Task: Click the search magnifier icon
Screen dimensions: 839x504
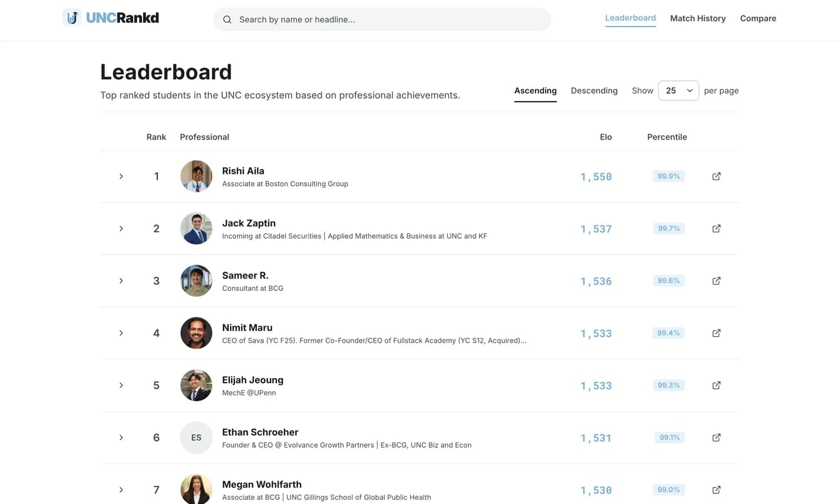Action: click(227, 19)
